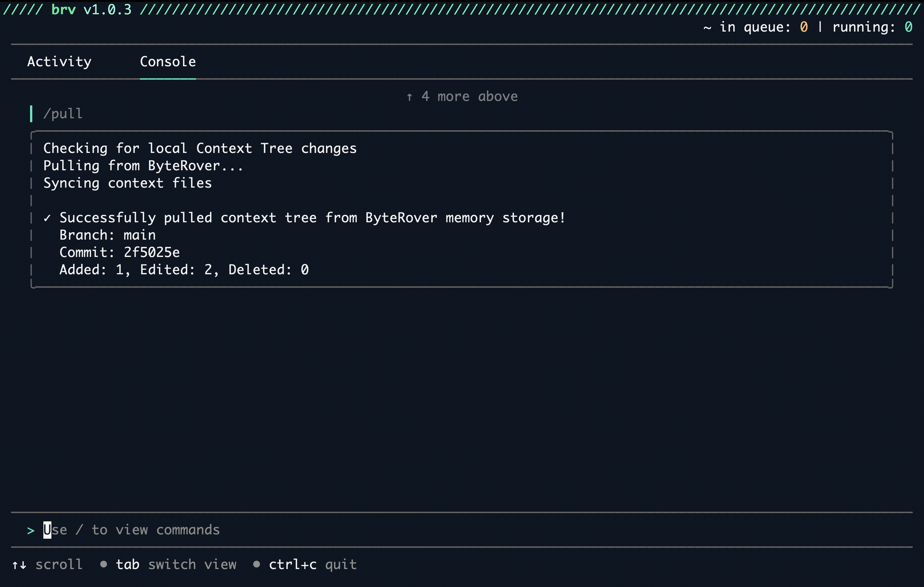Click the 'ctrl+c quit' hint
The image size is (924, 587).
312,564
